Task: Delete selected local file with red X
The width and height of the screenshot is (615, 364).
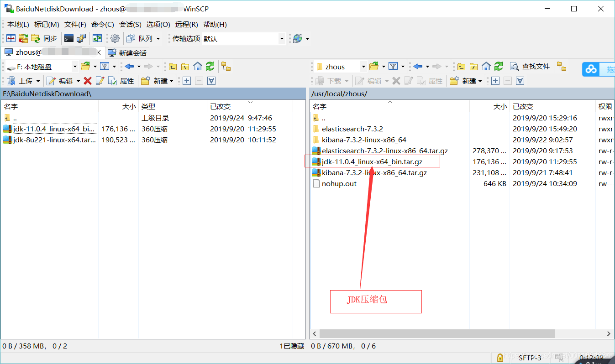Action: [88, 81]
